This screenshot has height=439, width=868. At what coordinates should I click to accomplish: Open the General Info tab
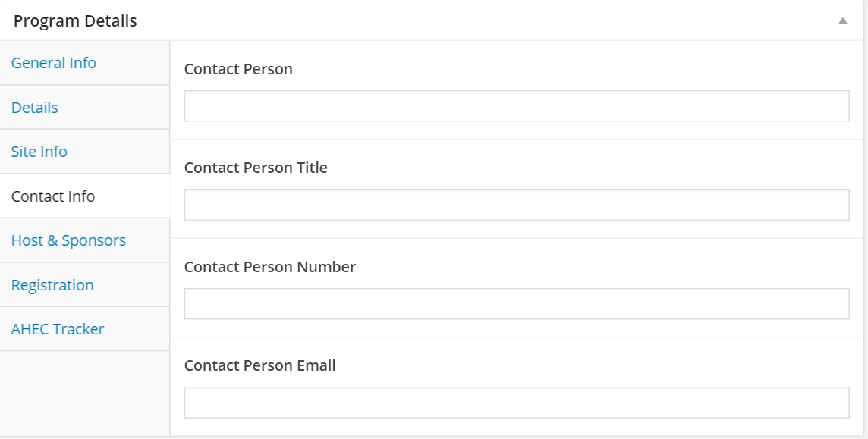[54, 63]
